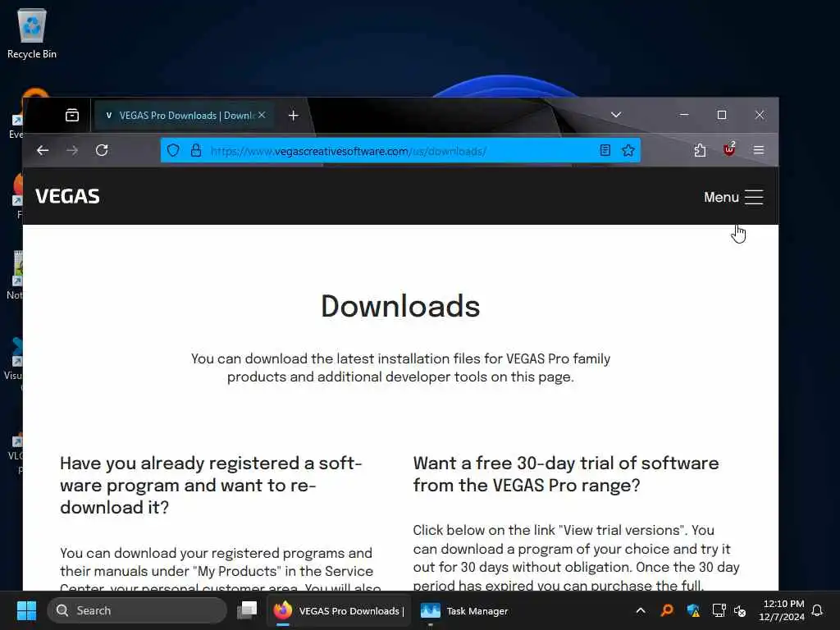
Task: Click the taskbar Search box
Action: [x=137, y=610]
